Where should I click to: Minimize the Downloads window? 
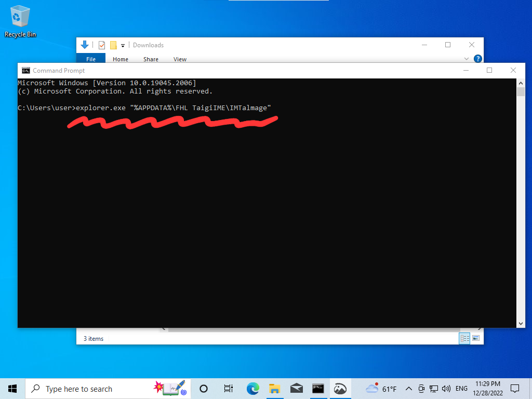click(x=424, y=45)
